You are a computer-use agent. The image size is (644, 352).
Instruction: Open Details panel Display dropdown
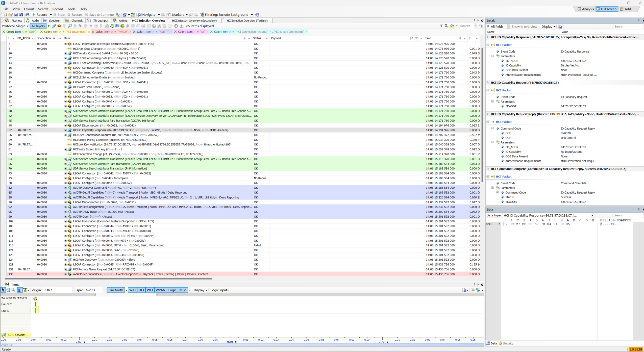pyautogui.click(x=548, y=27)
